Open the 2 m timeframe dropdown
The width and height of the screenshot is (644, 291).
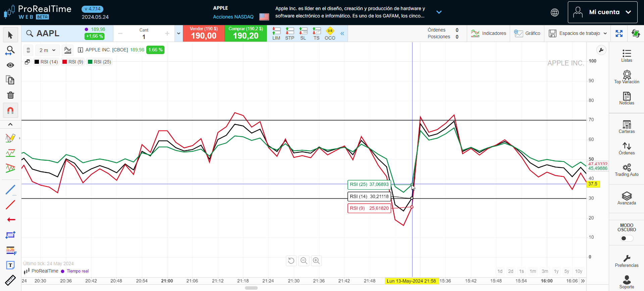pos(47,50)
